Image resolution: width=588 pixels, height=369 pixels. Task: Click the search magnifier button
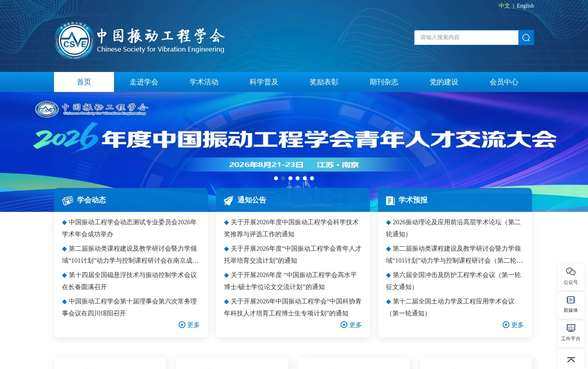[x=526, y=38]
